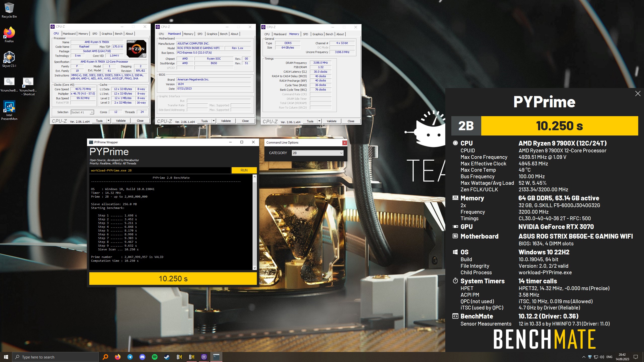Expand Tools dropdown arrow in Memory window
The height and width of the screenshot is (362, 644).
pos(319,121)
